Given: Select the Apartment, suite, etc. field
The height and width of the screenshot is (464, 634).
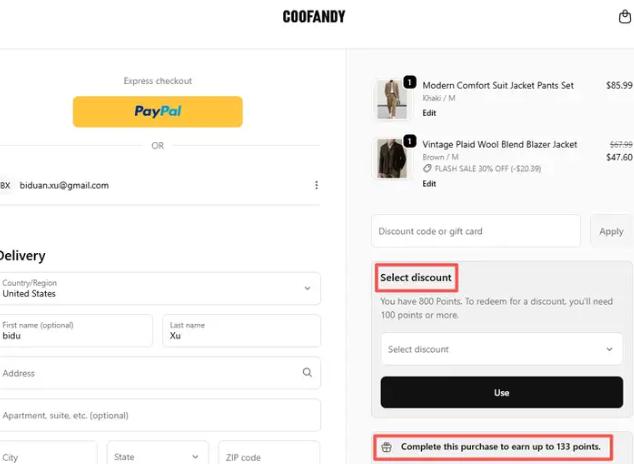Looking at the screenshot, I should point(160,415).
